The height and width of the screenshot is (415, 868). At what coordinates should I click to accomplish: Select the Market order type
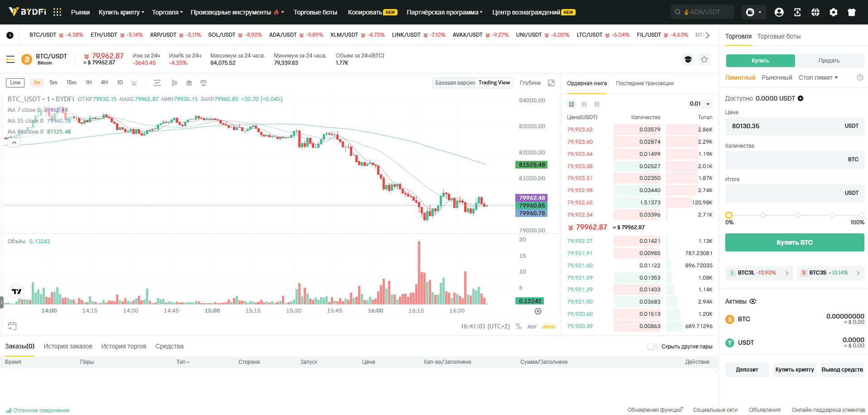pos(777,77)
